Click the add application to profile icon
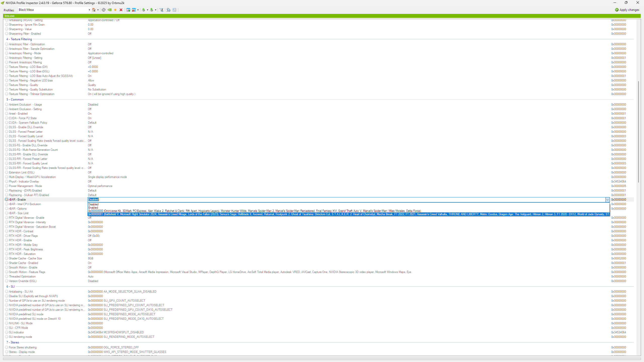644x362 pixels. pos(128,10)
